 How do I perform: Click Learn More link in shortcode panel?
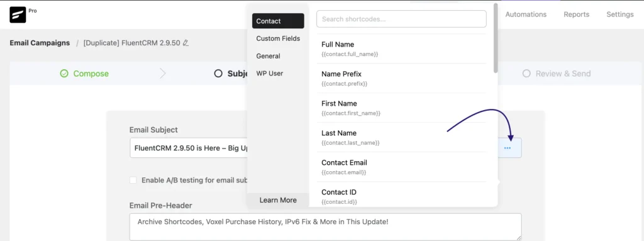(x=278, y=200)
